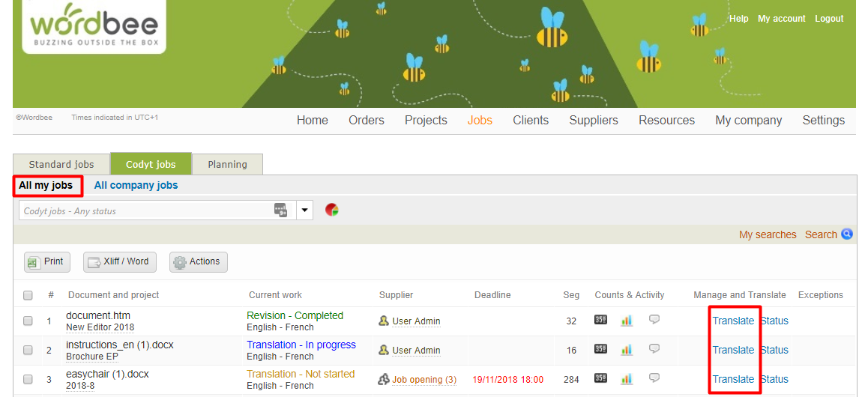Open the Actions button menu
This screenshot has height=397, width=868.
(x=198, y=261)
